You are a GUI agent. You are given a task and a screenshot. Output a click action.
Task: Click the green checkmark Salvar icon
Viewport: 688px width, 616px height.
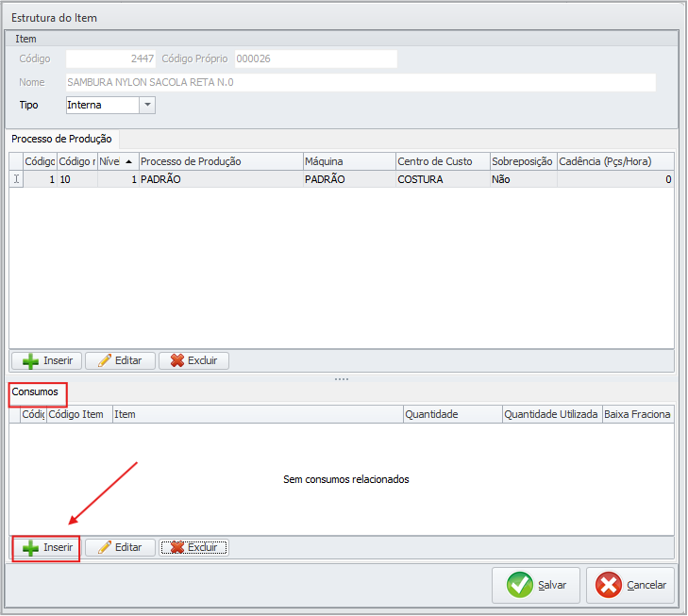coord(519,585)
